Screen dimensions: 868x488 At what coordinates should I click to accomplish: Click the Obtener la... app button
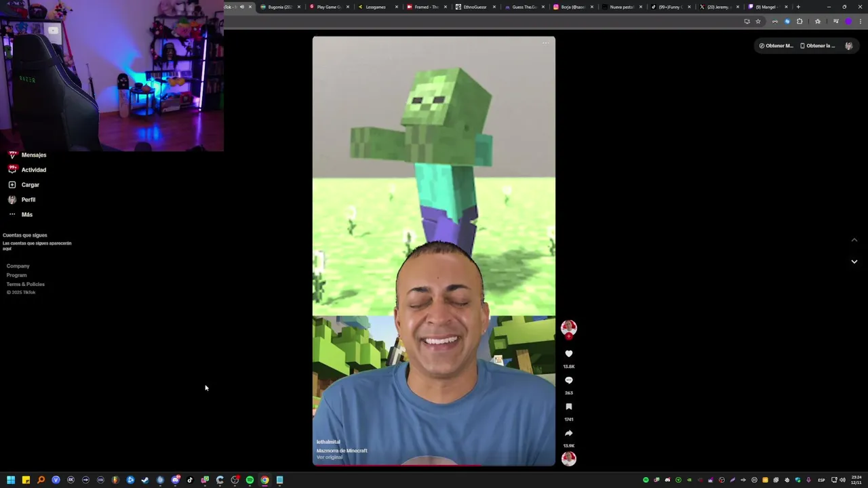coord(817,45)
